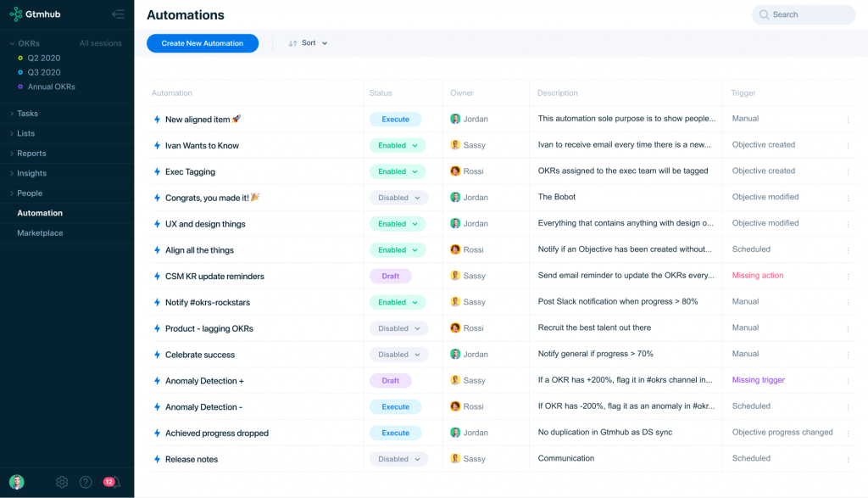The image size is (868, 498).
Task: Open Enabled status dropdown for Ivan Wants to Know
Action: click(398, 145)
